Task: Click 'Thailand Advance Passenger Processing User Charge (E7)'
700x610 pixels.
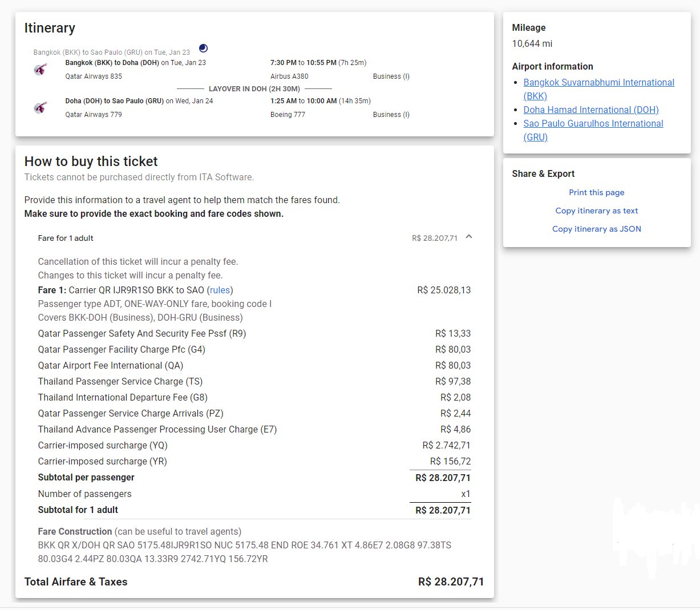Action: tap(157, 429)
